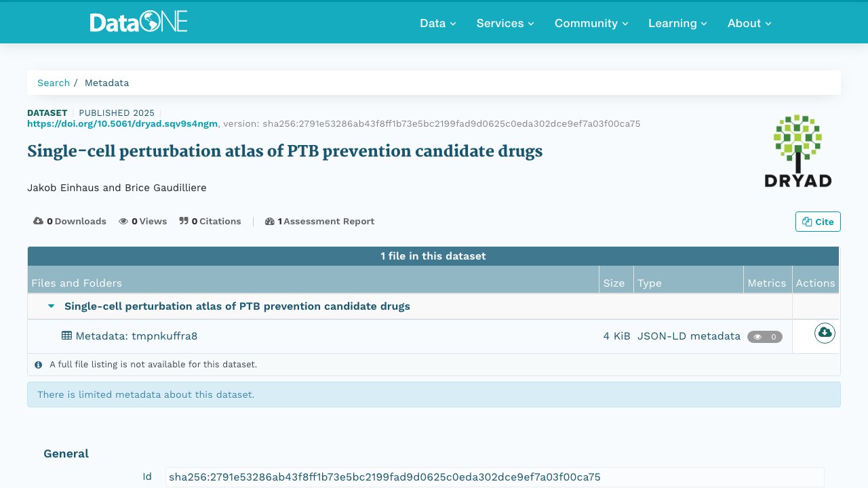Click the DataONE logo

coord(138,22)
